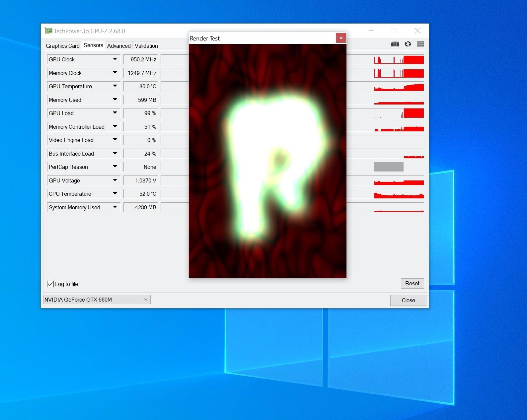This screenshot has width=527, height=420.
Task: Click the Memory Used value 599 MB
Action: point(140,100)
